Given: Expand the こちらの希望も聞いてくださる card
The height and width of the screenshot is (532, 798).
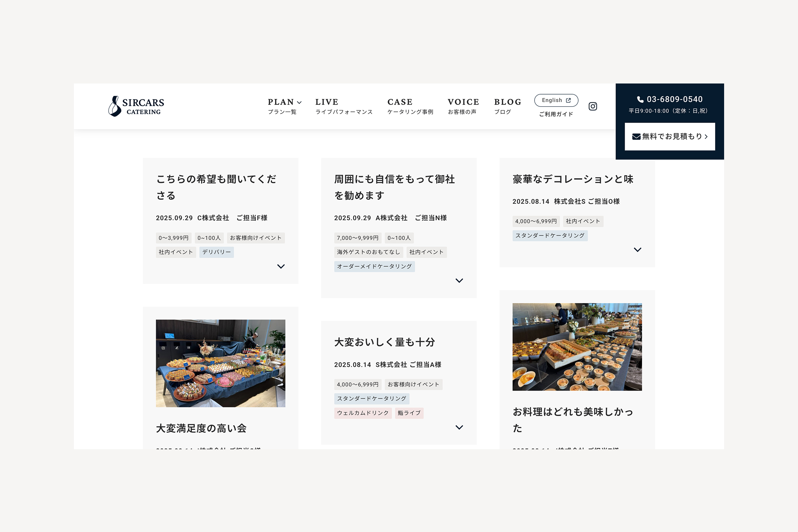Looking at the screenshot, I should 281,266.
